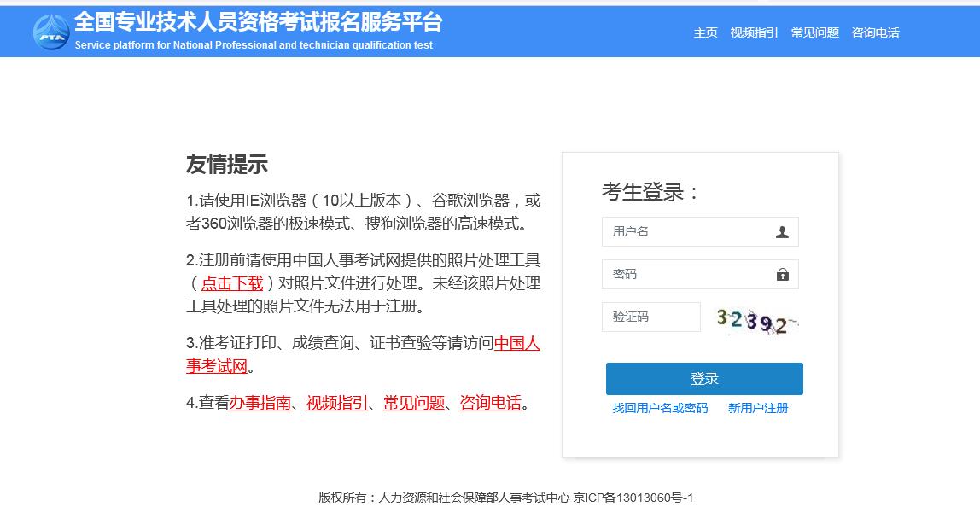Click the PTA logo icon in header
The image size is (980, 518).
point(51,32)
